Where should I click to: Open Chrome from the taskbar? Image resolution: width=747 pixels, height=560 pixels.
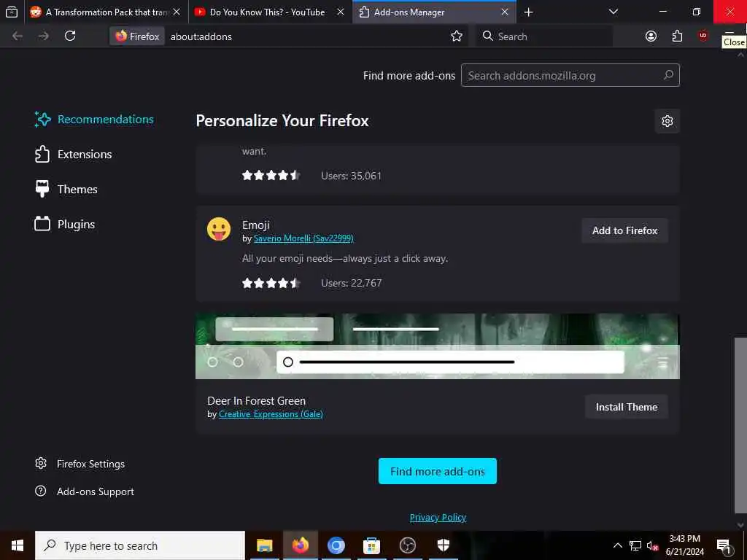click(x=336, y=545)
